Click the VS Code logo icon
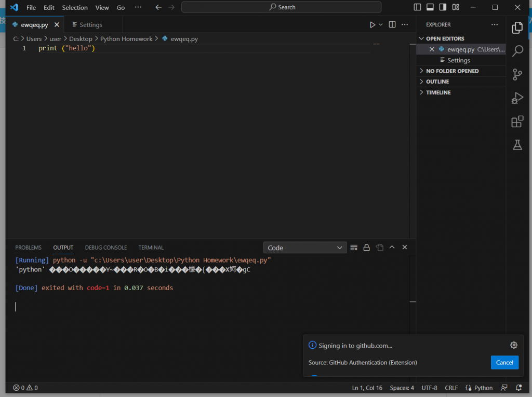 14,7
